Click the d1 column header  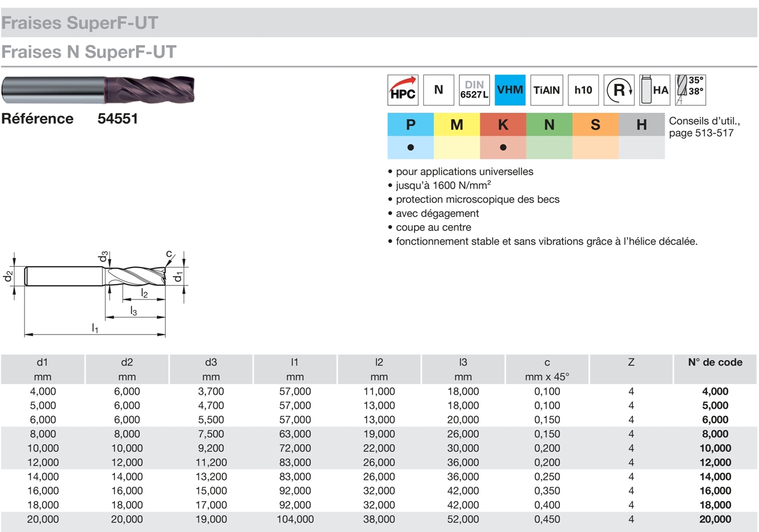click(43, 363)
